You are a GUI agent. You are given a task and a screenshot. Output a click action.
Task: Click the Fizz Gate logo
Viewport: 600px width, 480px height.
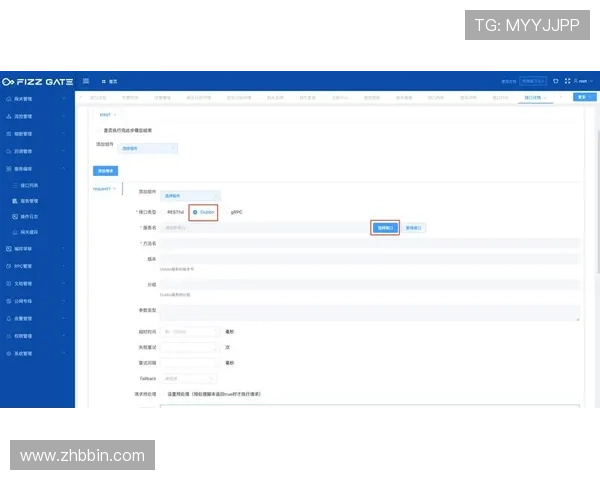[36, 81]
